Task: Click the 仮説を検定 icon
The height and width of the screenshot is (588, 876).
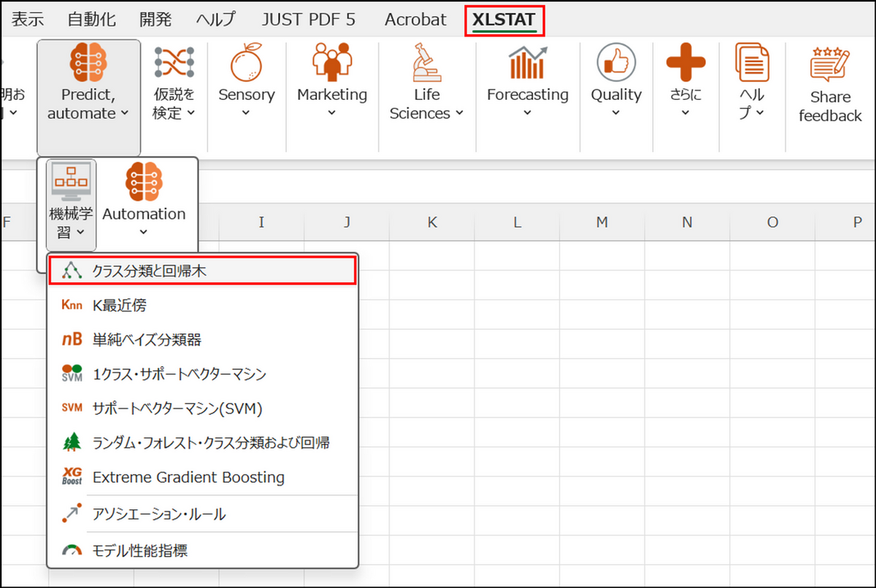Action: click(174, 63)
